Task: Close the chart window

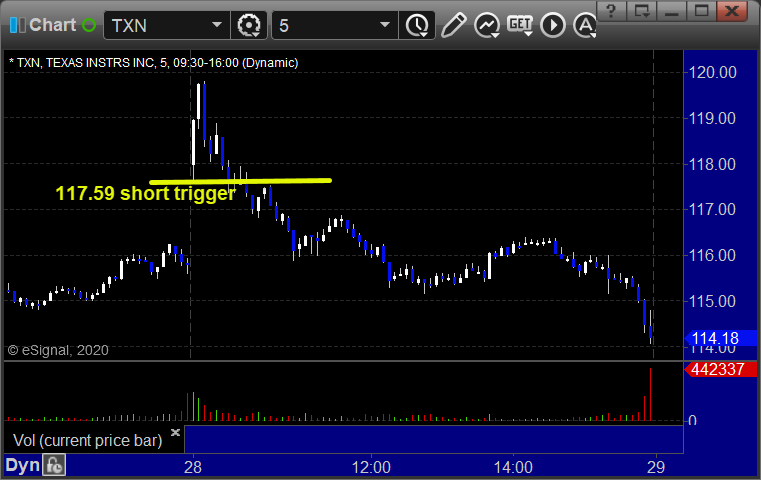Action: click(732, 11)
